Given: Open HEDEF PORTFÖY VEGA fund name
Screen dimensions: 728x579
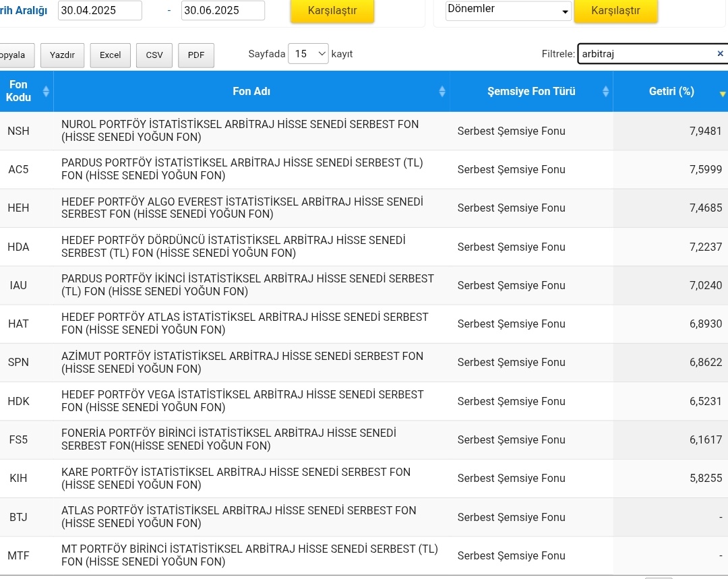Looking at the screenshot, I should (x=243, y=400).
